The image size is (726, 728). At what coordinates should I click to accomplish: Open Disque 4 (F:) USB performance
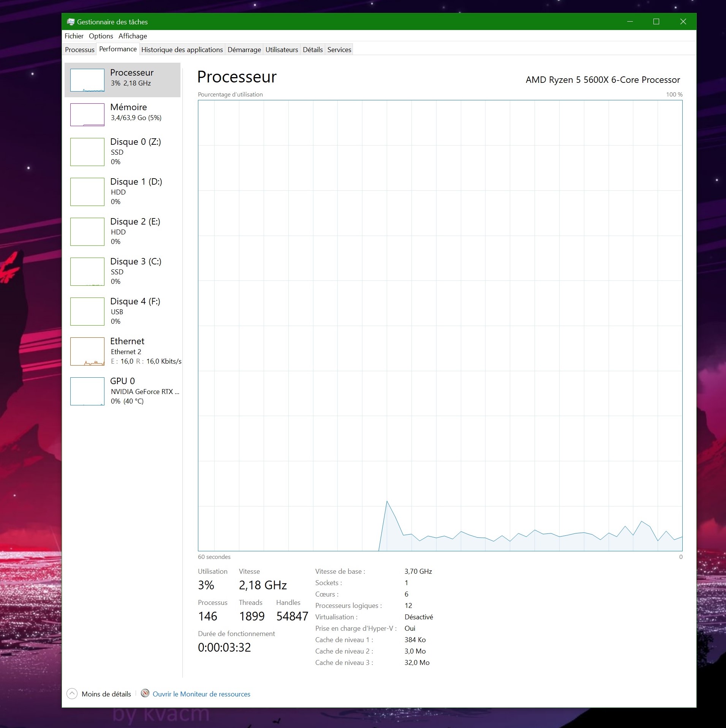tap(122, 311)
